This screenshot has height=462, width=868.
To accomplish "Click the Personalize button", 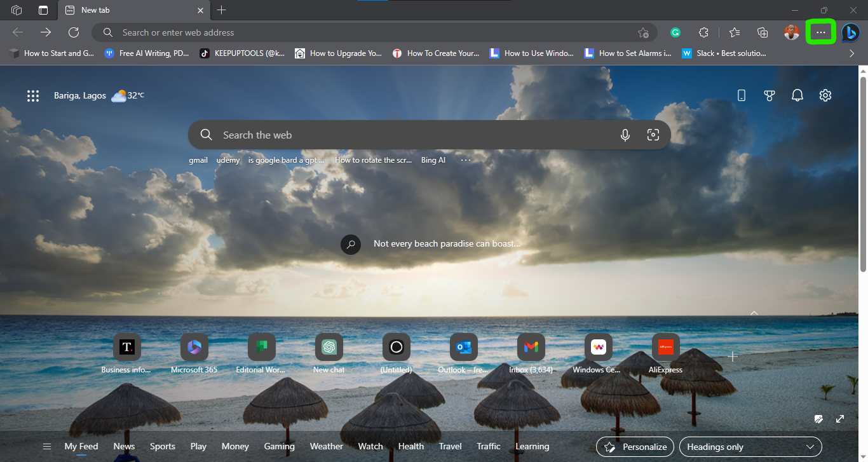I will tap(635, 447).
